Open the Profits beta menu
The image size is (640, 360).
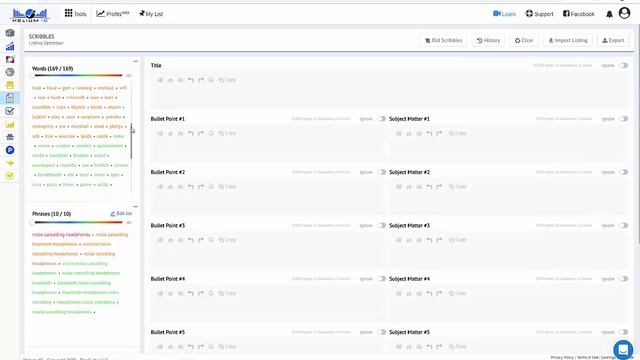pyautogui.click(x=113, y=14)
